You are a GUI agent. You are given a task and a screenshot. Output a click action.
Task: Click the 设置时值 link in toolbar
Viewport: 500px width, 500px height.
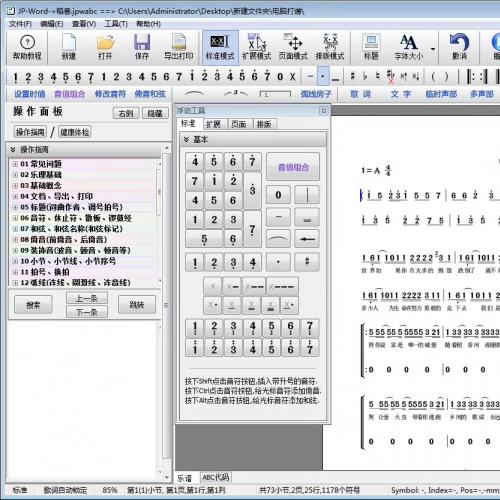click(29, 94)
